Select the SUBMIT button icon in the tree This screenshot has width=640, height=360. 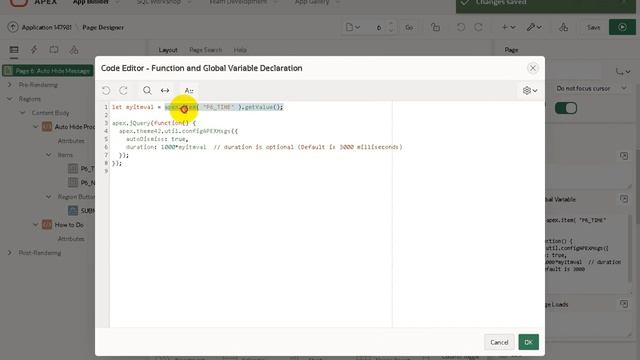(x=73, y=211)
